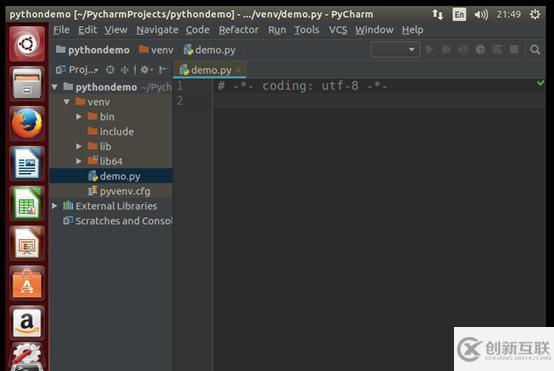The height and width of the screenshot is (371, 554).
Task: Open LibreOffice Impress from dock
Action: point(27,243)
